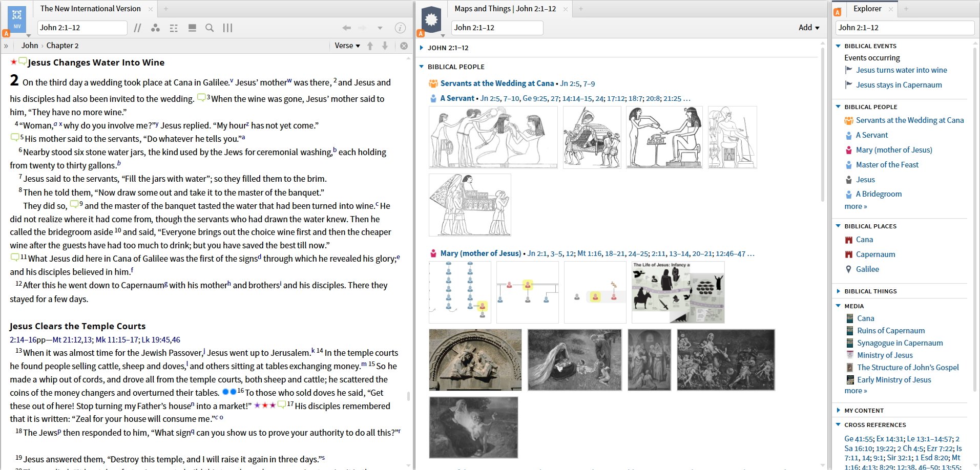Screen dimensions: 980x470
Task: Open Capernaum place link in Explorer
Action: 875,254
